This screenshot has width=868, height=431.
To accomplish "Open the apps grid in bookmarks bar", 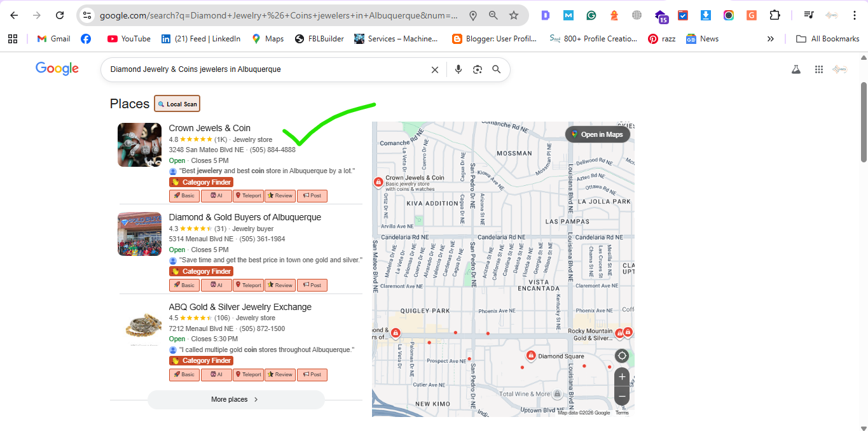I will pyautogui.click(x=13, y=39).
